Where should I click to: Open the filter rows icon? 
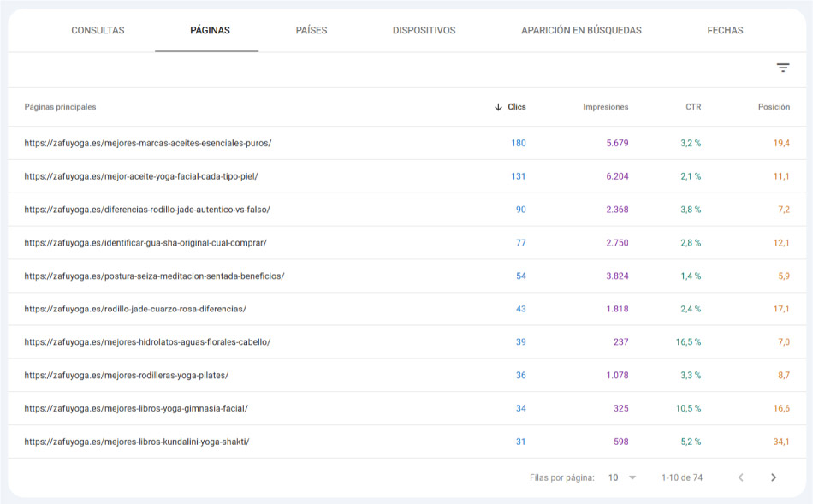pos(782,68)
